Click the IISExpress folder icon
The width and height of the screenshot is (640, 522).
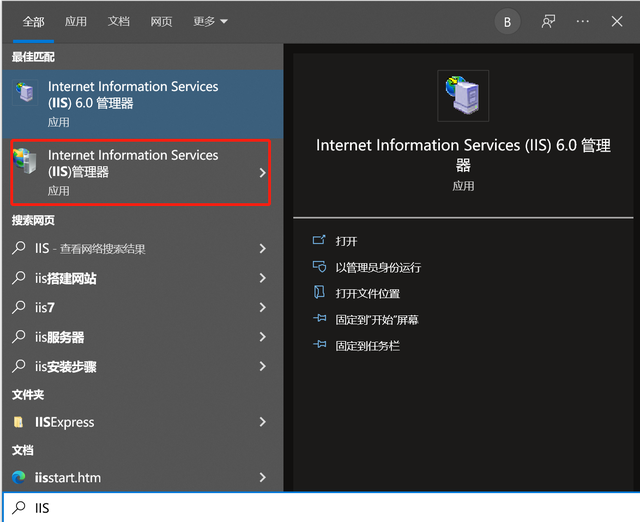click(x=18, y=422)
